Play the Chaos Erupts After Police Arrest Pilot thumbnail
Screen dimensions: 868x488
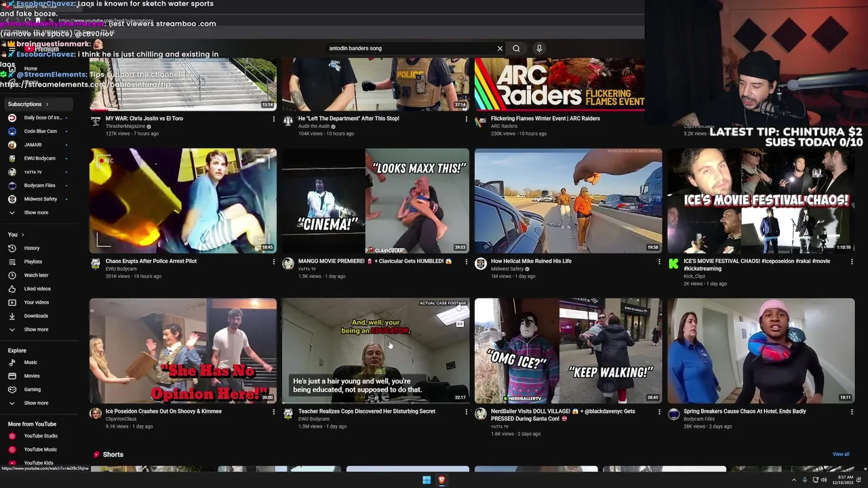pyautogui.click(x=183, y=201)
